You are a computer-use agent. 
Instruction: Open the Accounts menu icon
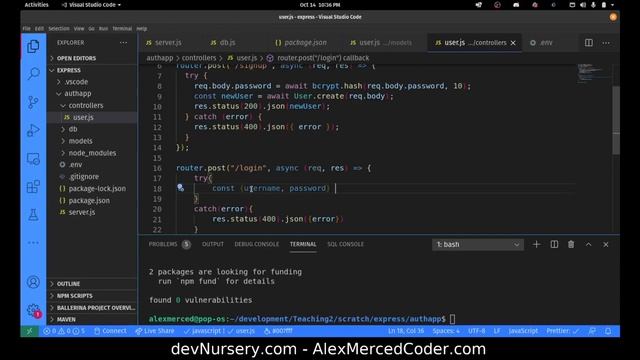point(33,282)
